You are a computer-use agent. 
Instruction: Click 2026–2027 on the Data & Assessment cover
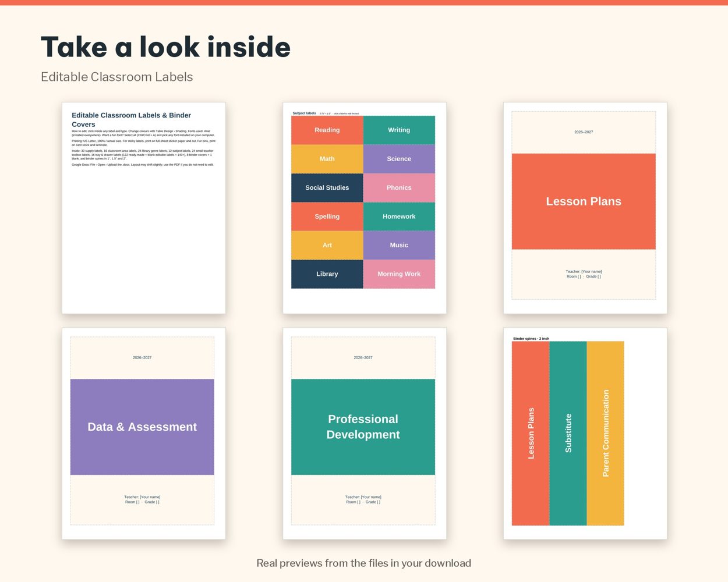pos(142,357)
